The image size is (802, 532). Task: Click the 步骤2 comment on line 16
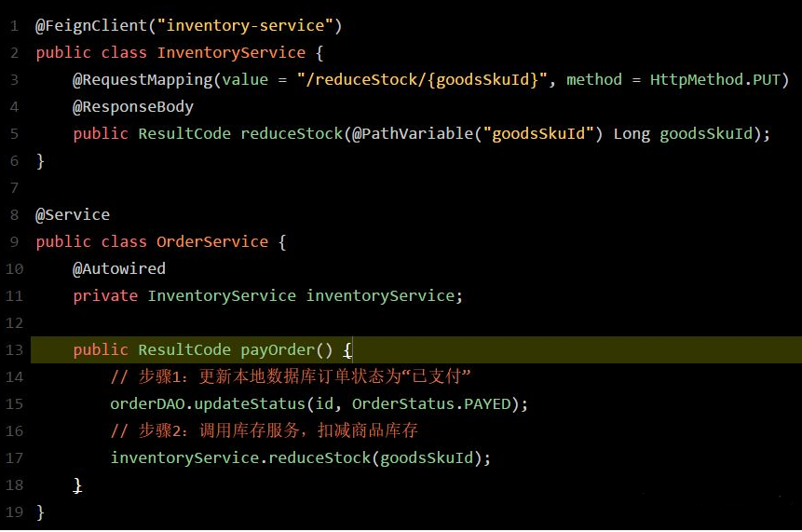264,430
